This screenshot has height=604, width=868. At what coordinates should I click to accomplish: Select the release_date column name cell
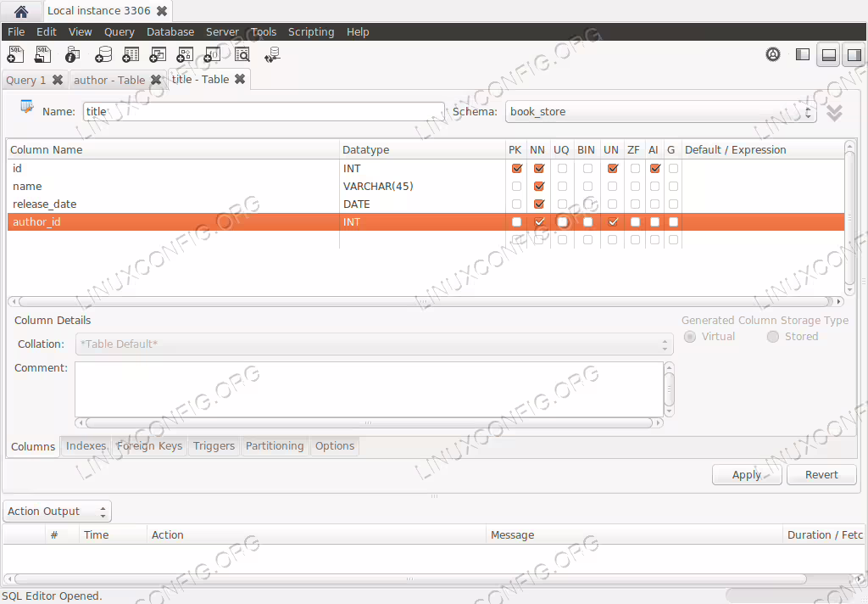click(x=173, y=204)
